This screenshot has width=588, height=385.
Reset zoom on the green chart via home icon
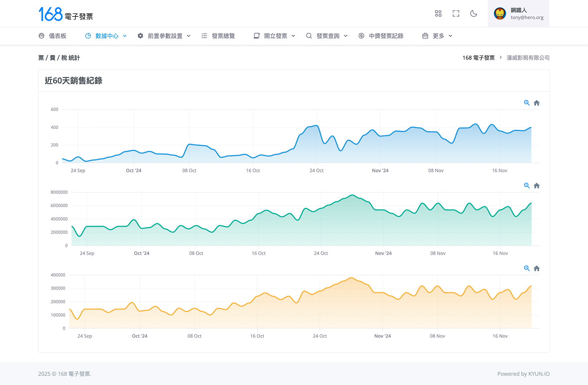537,186
